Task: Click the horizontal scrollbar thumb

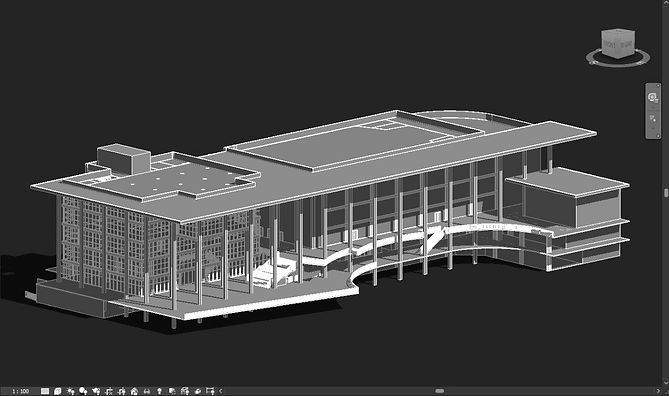Action: (x=439, y=391)
